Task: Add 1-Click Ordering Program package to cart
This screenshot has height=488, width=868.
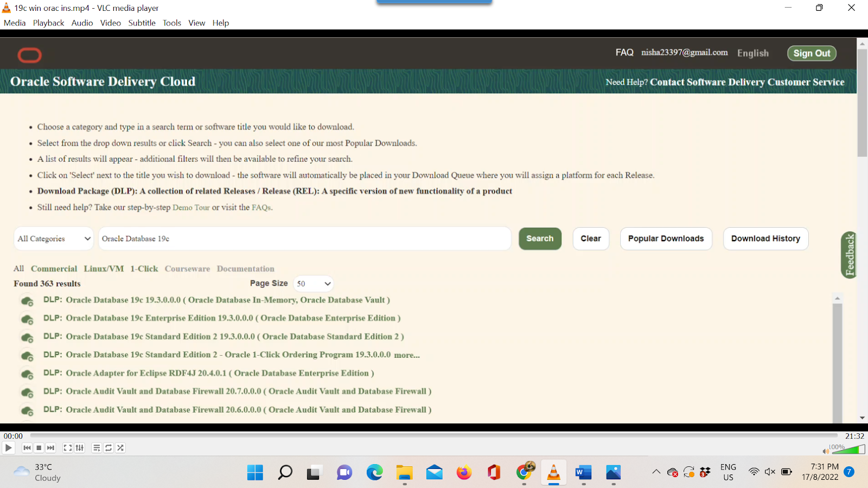Action: 27,356
